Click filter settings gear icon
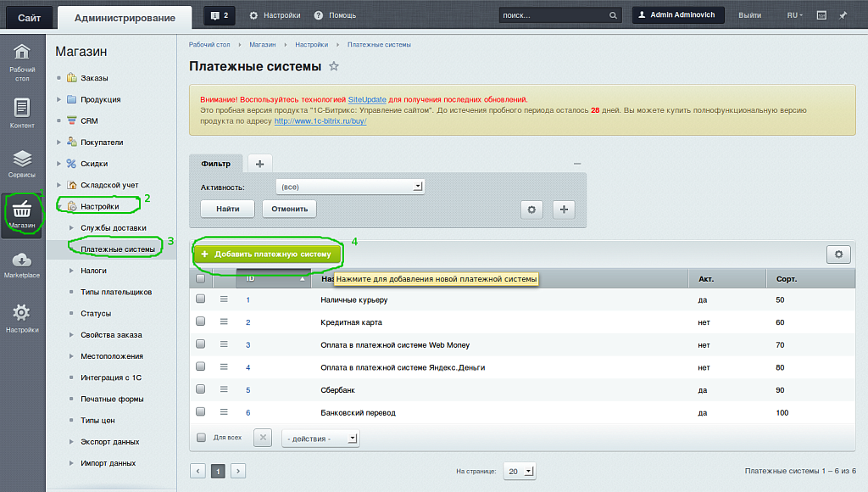Image resolution: width=868 pixels, height=492 pixels. pos(531,209)
